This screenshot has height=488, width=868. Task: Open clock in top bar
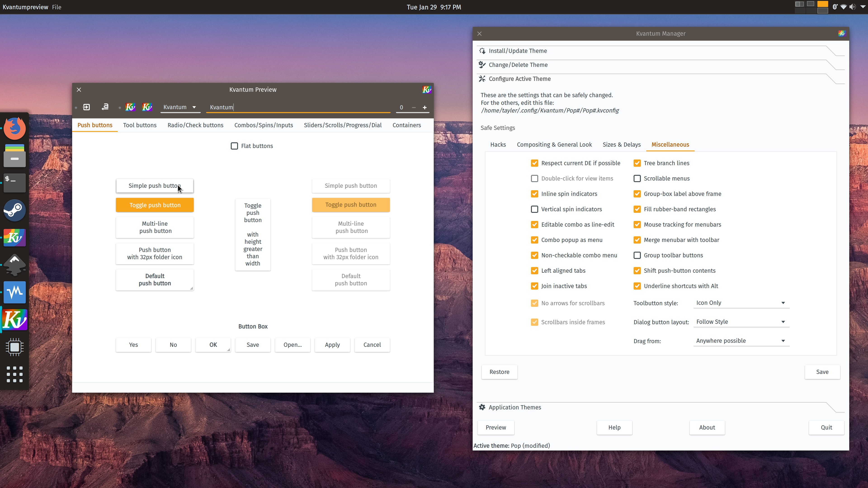pyautogui.click(x=434, y=7)
